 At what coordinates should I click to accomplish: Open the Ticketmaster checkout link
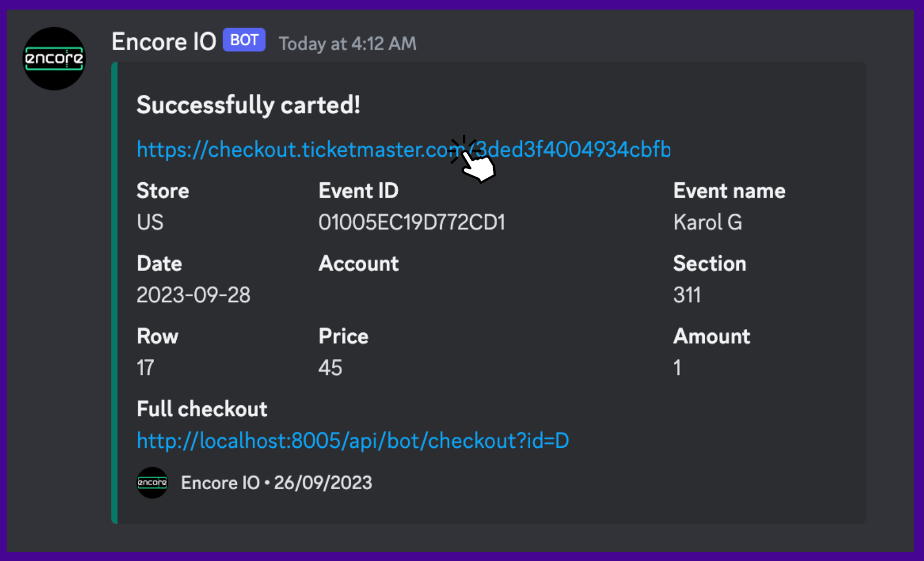click(x=331, y=150)
